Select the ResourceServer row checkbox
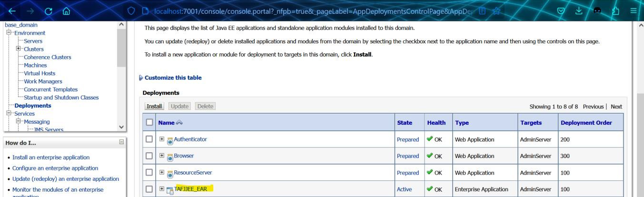 tap(150, 172)
